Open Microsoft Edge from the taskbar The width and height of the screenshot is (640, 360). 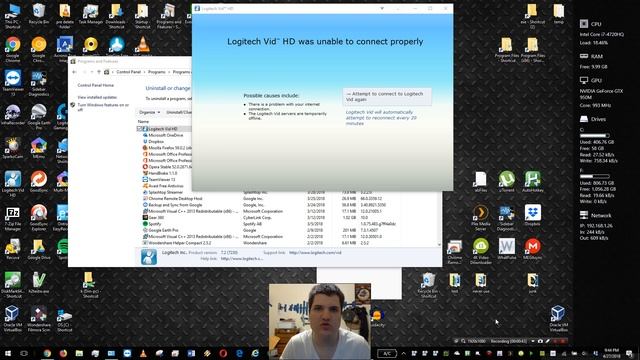tap(239, 353)
